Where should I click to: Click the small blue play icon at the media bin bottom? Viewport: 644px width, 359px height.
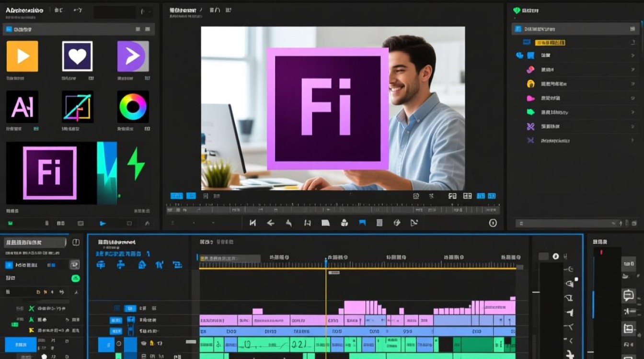click(103, 223)
